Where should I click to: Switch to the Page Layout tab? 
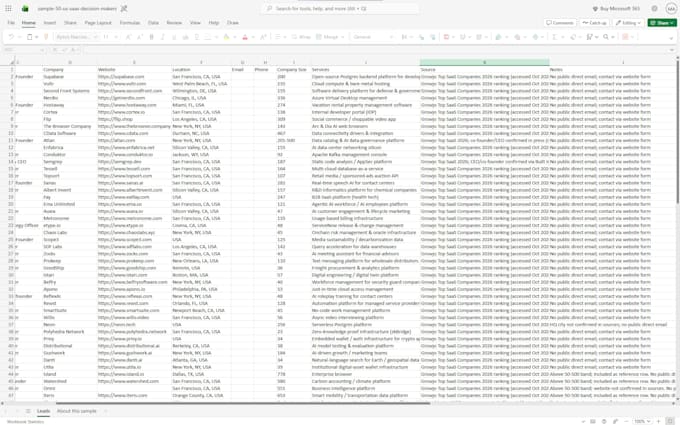tap(98, 23)
